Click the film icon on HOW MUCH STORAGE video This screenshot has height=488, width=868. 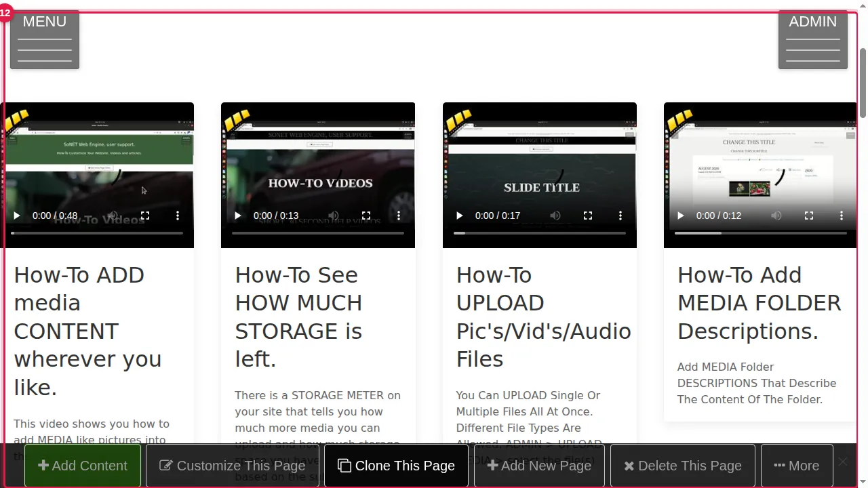237,121
